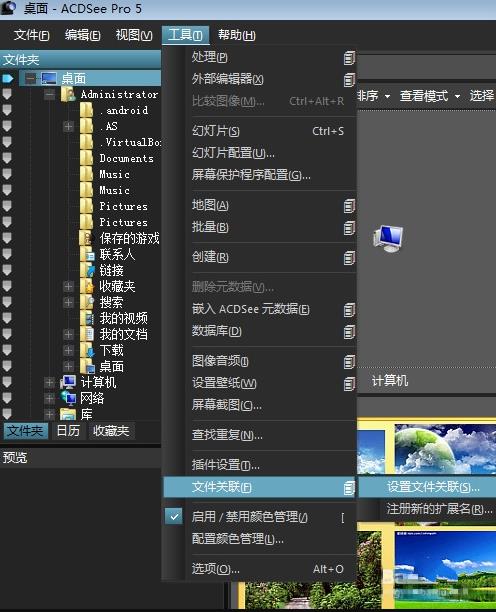The width and height of the screenshot is (496, 612).
Task: Open the 编辑(E) menu
Action: point(82,36)
